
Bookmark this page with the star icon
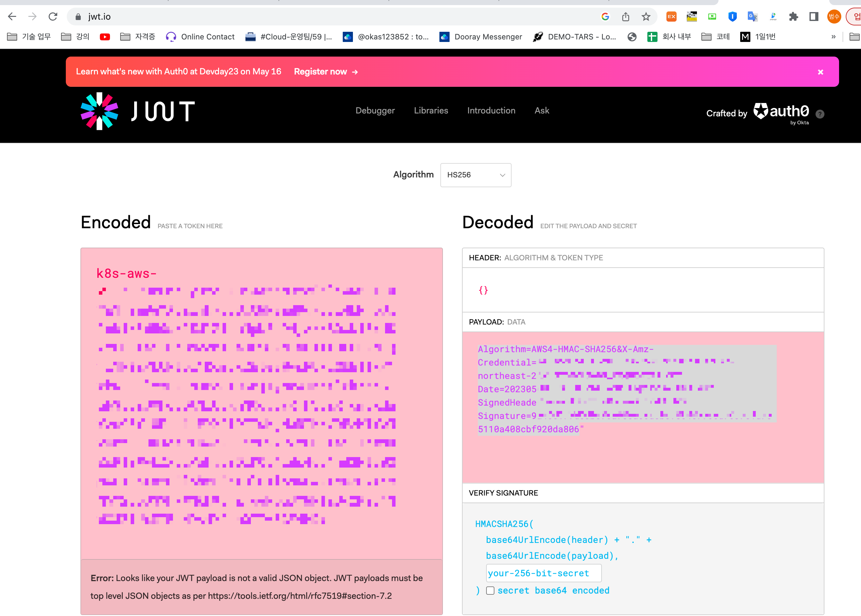pyautogui.click(x=646, y=16)
